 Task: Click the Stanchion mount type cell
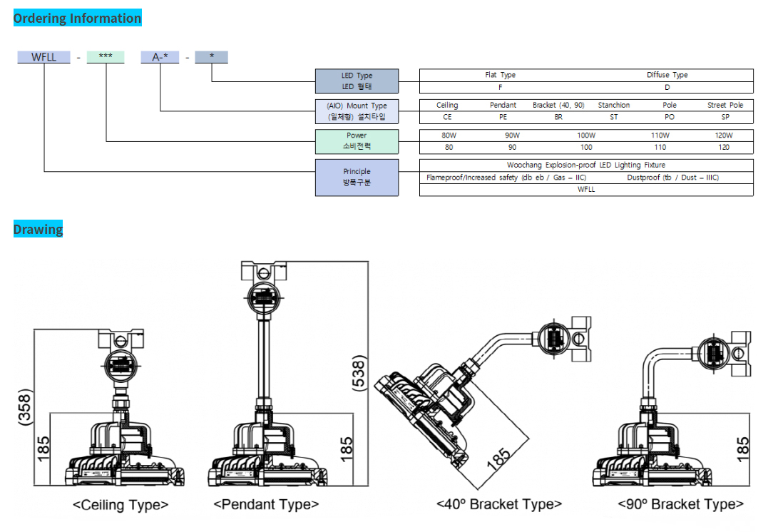click(613, 105)
